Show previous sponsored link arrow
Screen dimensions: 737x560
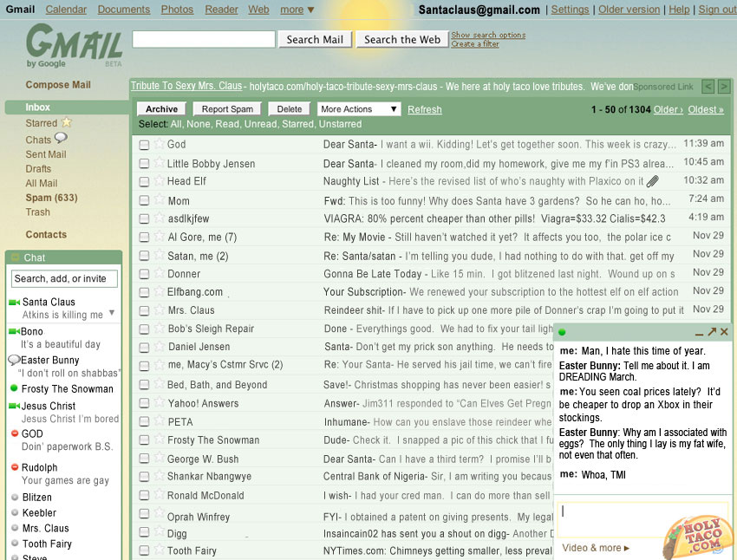point(708,87)
